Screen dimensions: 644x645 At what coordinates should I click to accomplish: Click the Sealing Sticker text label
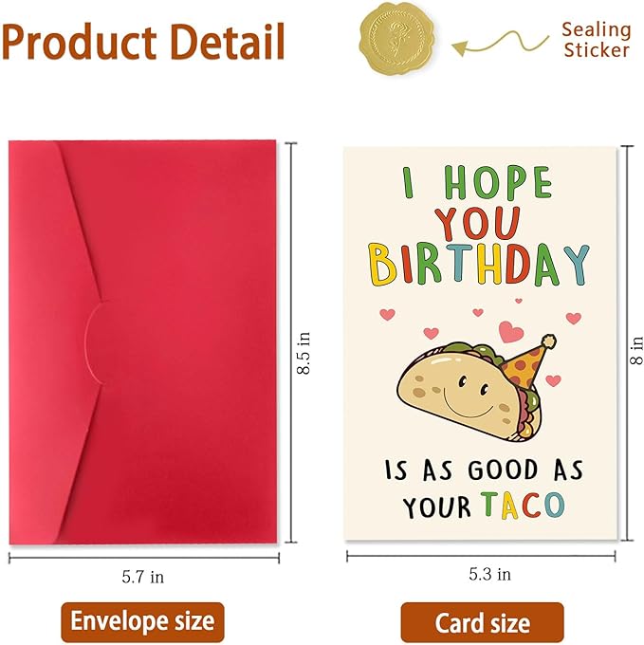(x=596, y=40)
